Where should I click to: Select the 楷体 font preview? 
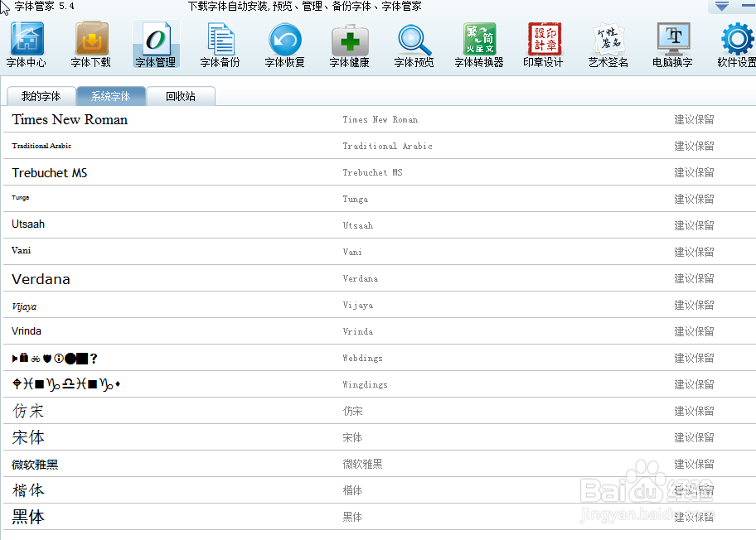coord(28,490)
